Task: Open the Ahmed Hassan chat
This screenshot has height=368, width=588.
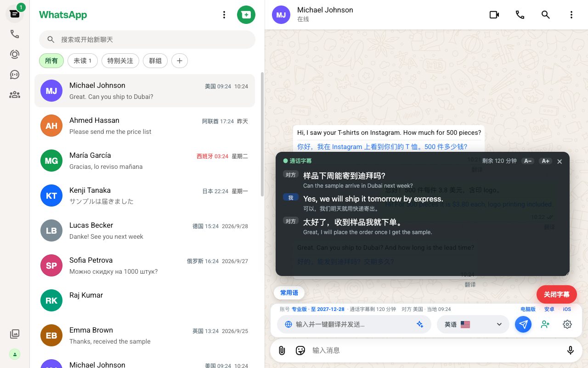Action: coord(145,126)
